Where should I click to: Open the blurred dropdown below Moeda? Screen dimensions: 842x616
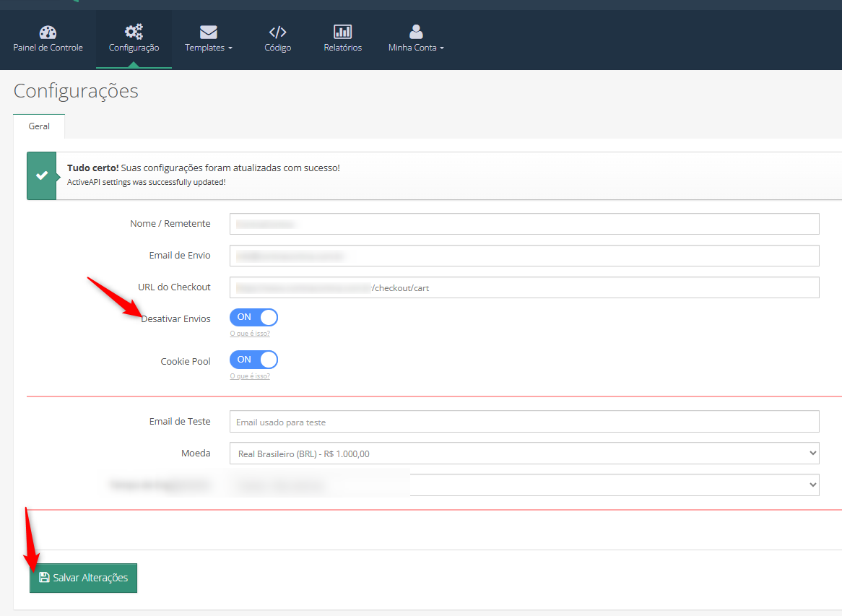[x=524, y=485]
